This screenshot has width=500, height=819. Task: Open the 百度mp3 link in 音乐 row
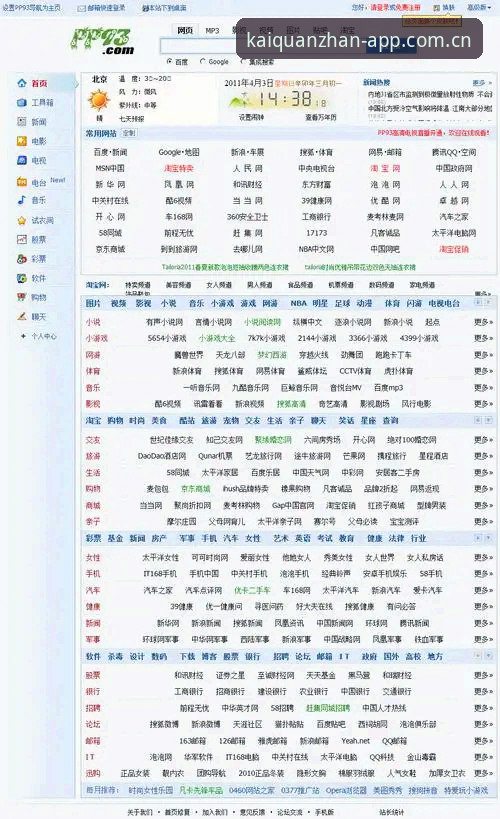(388, 388)
